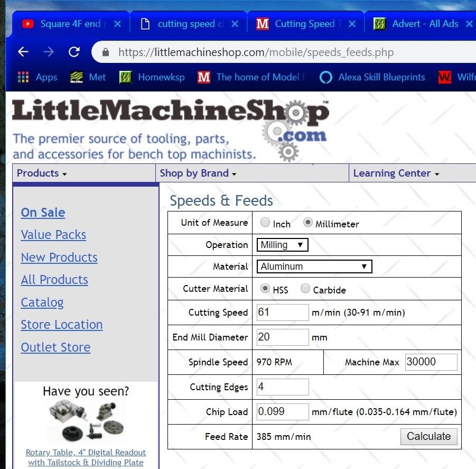
Task: Click the padlock icon in address bar
Action: pos(106,52)
